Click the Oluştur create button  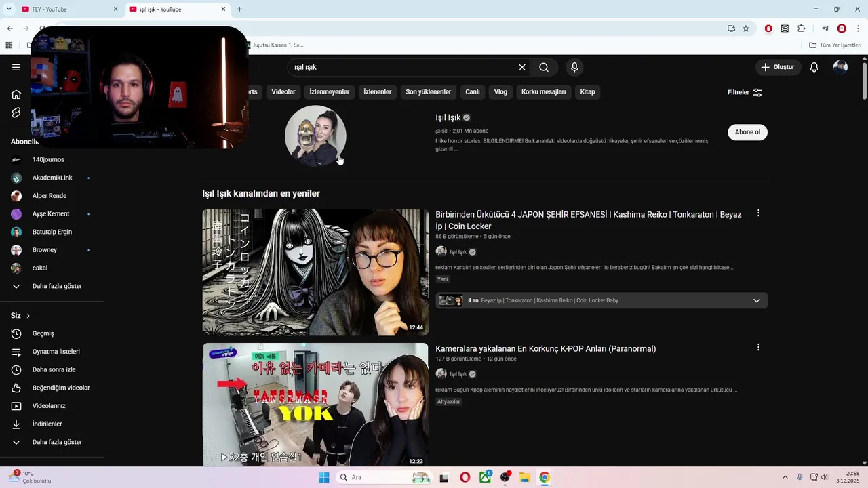(778, 67)
